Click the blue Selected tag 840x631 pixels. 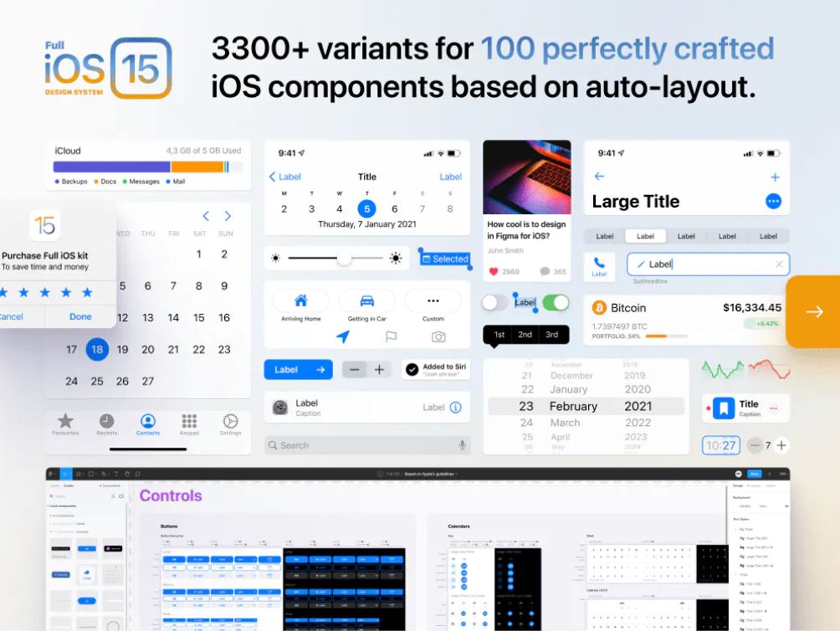point(445,259)
